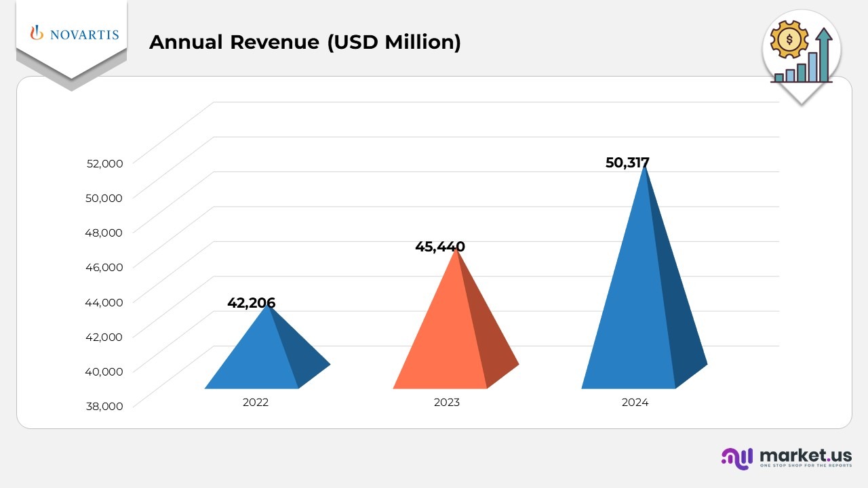This screenshot has width=868, height=488.
Task: Collapse the y-axis labels column
Action: (x=105, y=285)
